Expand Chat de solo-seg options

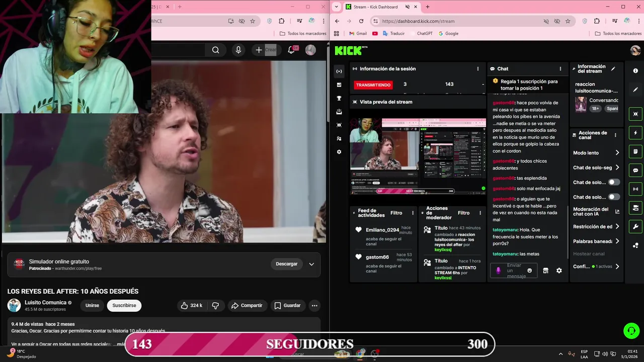point(617,167)
